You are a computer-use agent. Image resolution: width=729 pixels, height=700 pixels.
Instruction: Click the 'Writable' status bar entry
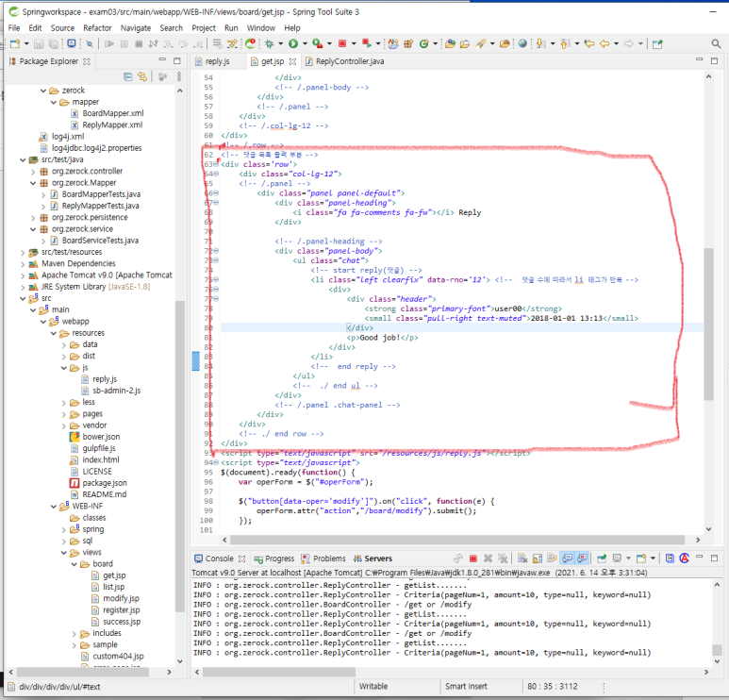pyautogui.click(x=373, y=687)
